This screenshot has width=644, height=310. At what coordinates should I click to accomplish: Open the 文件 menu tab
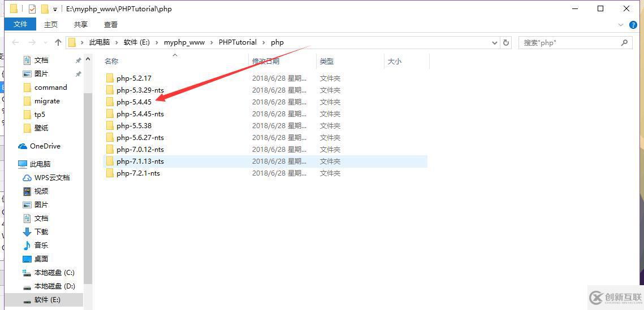tap(20, 24)
